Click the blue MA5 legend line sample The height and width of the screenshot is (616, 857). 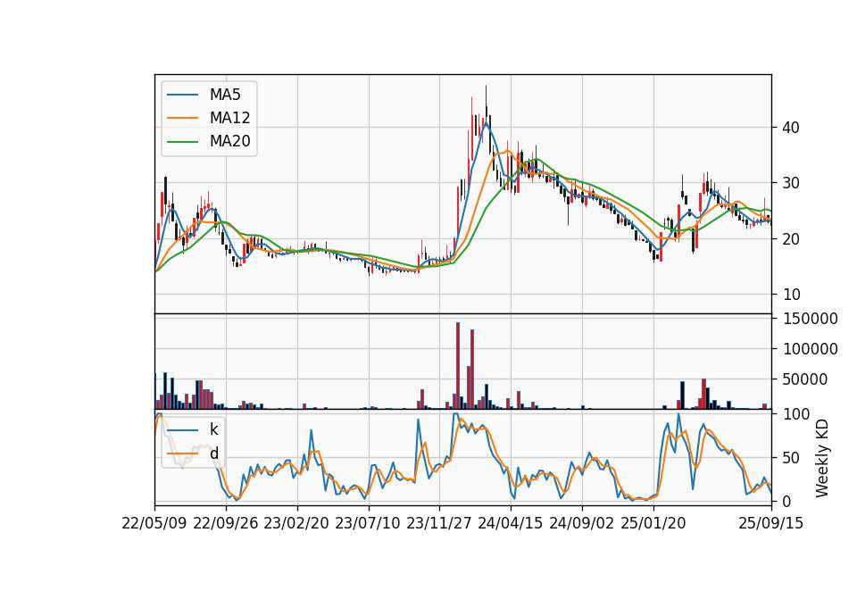click(x=182, y=96)
